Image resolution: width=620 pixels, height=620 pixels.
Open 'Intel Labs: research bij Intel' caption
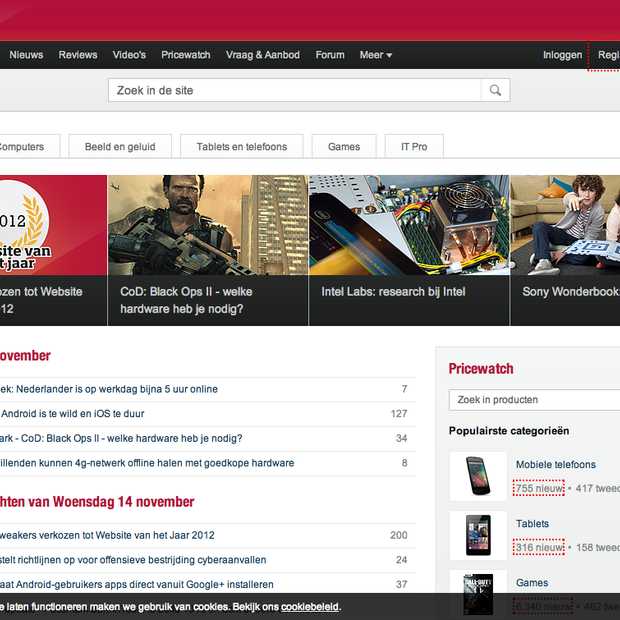click(393, 292)
